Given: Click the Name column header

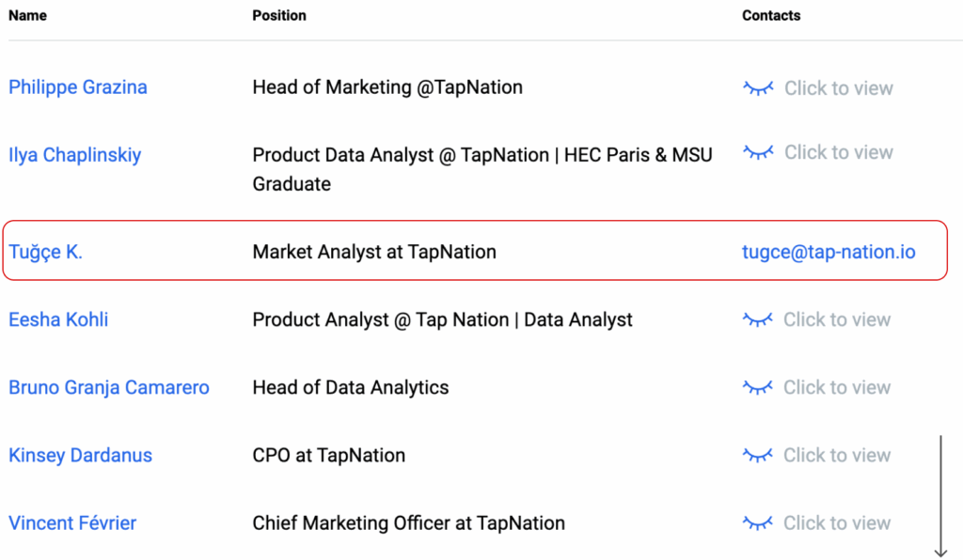Looking at the screenshot, I should [x=27, y=15].
